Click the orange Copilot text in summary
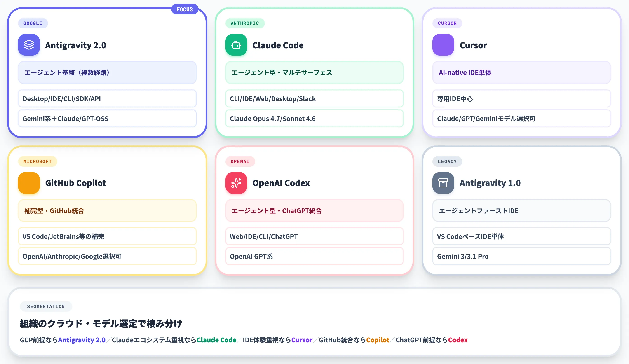This screenshot has height=364, width=629. pyautogui.click(x=378, y=340)
